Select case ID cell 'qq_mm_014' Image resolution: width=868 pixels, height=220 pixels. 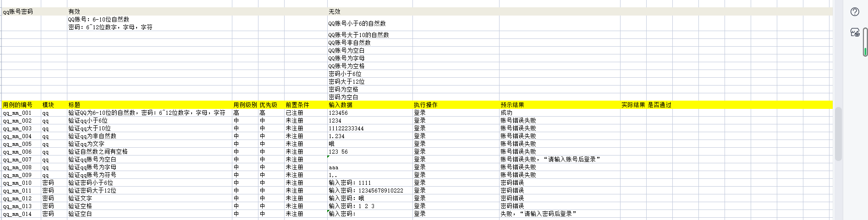(x=22, y=214)
